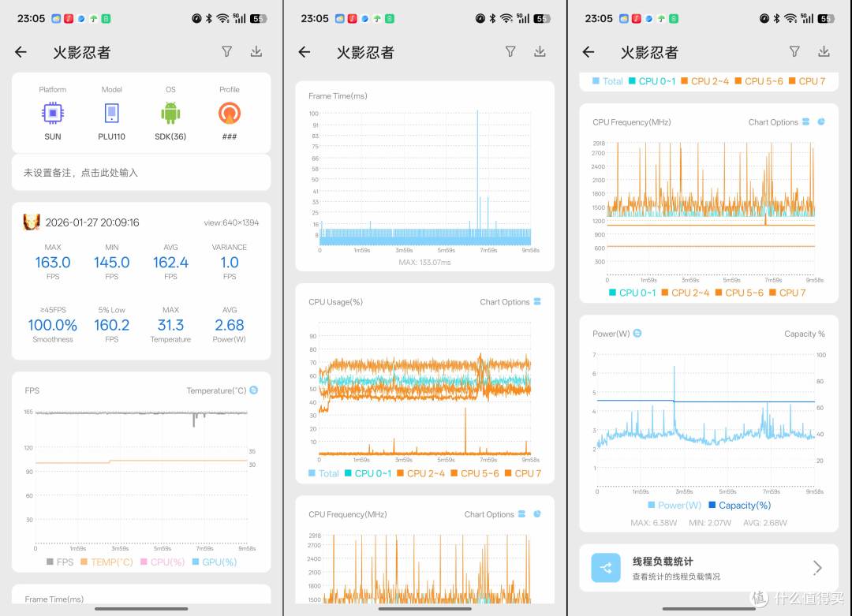Go back using left screen's back arrow
852x616 pixels.
click(21, 52)
